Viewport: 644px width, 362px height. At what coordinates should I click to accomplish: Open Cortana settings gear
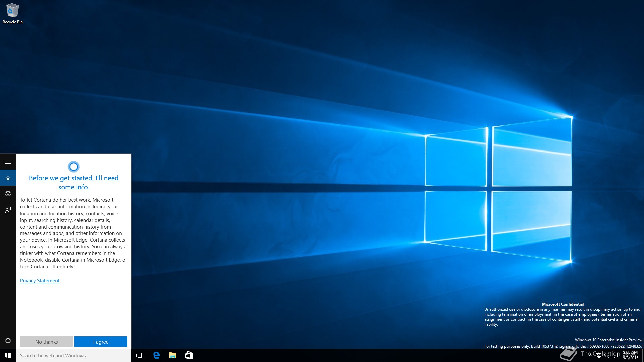click(x=8, y=194)
